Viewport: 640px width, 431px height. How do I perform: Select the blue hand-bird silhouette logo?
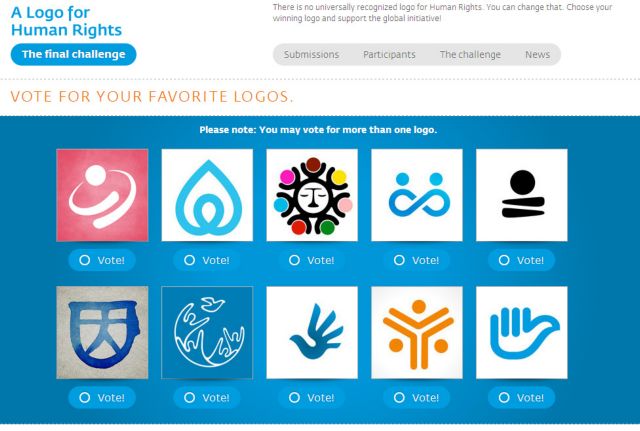(x=312, y=333)
